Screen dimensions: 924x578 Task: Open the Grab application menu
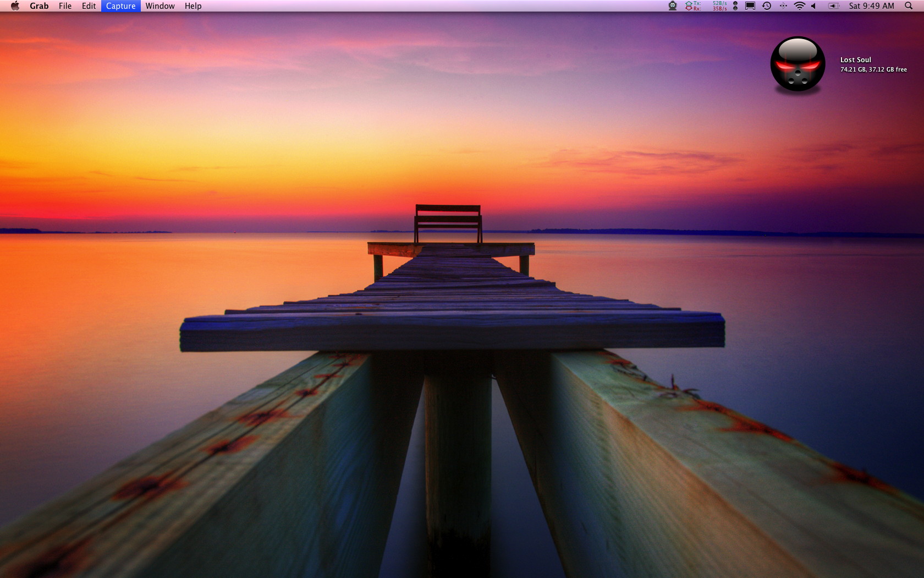38,6
